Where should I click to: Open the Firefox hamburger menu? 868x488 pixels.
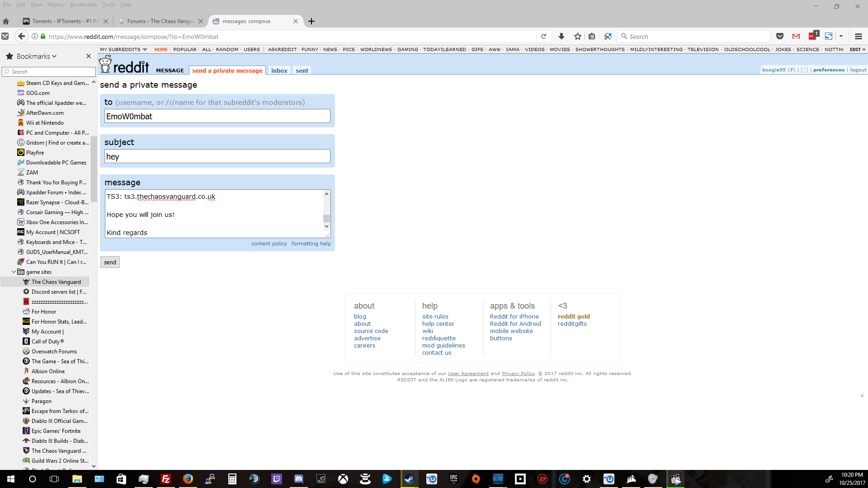pyautogui.click(x=858, y=37)
